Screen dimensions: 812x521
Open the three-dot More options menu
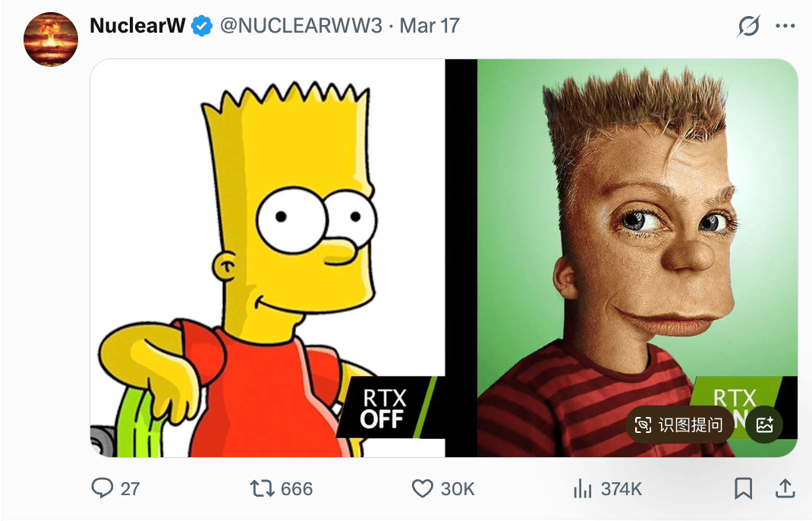point(785,27)
